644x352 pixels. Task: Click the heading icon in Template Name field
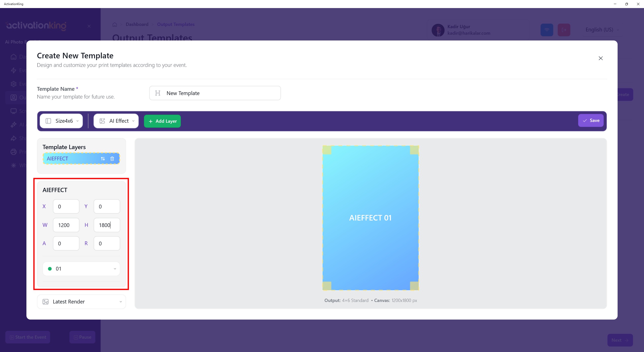(158, 93)
